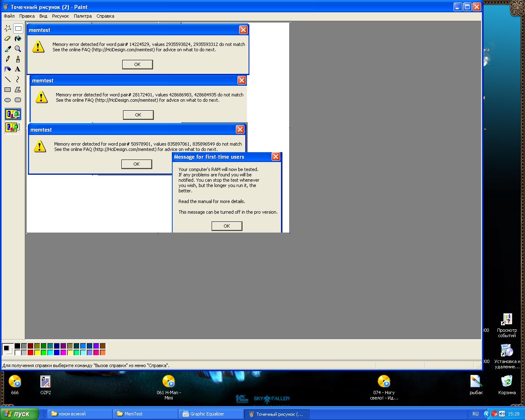Enable transparent selection mode option

13,127
